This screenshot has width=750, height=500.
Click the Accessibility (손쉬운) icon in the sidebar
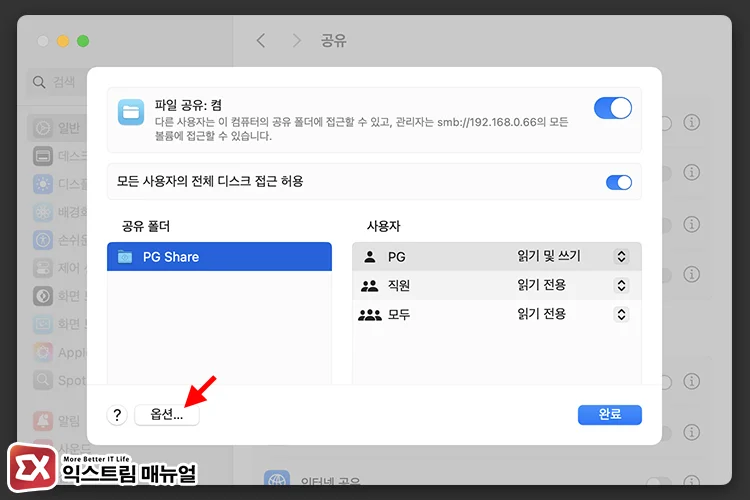click(43, 240)
